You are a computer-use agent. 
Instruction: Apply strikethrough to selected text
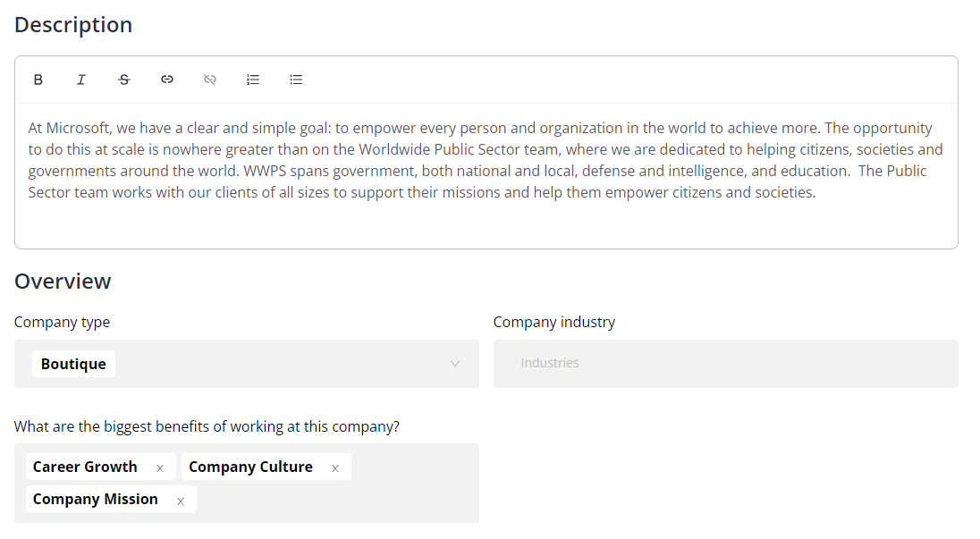(124, 80)
